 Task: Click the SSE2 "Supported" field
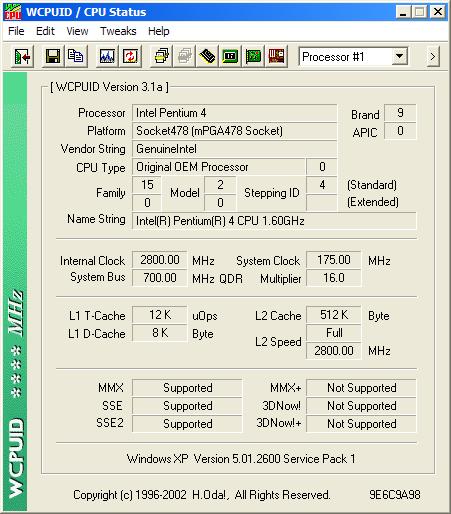click(x=187, y=424)
